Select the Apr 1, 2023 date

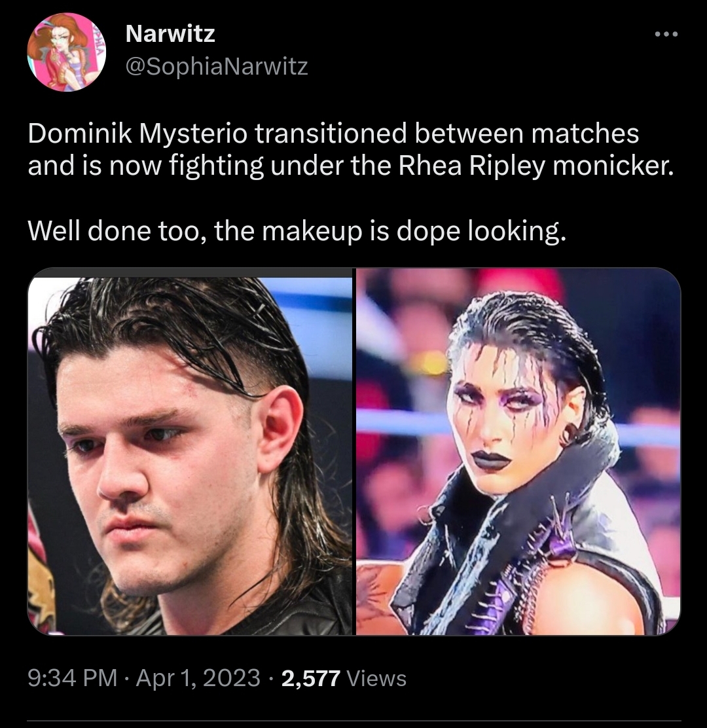(x=198, y=678)
